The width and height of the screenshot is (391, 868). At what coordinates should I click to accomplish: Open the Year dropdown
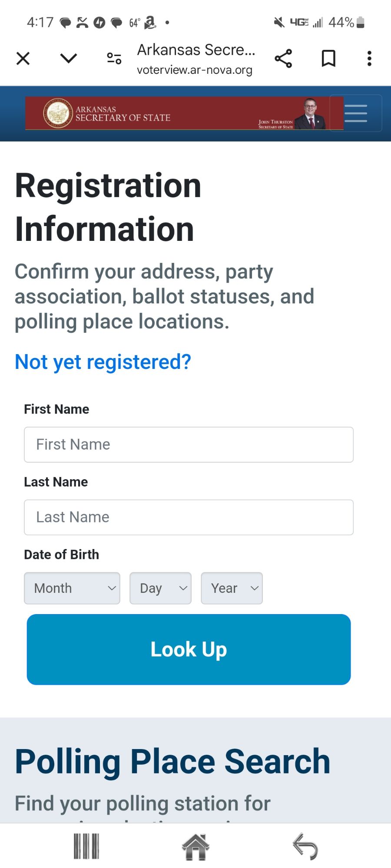click(232, 588)
